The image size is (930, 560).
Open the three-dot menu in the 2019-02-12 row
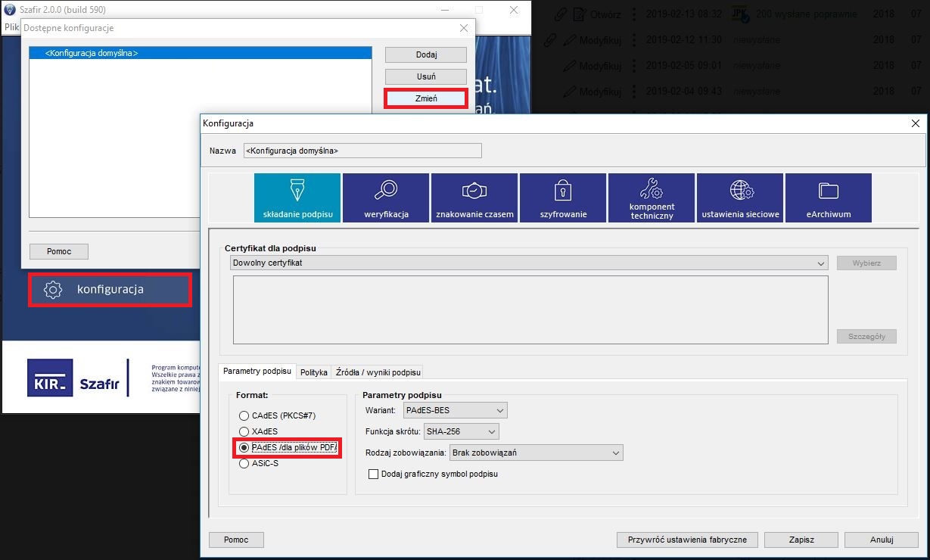click(x=634, y=39)
